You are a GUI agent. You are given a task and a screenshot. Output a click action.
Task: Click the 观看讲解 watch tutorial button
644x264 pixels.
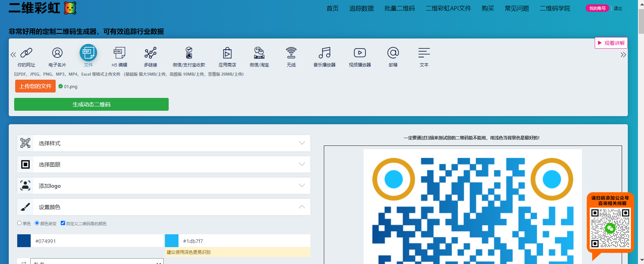click(x=611, y=43)
